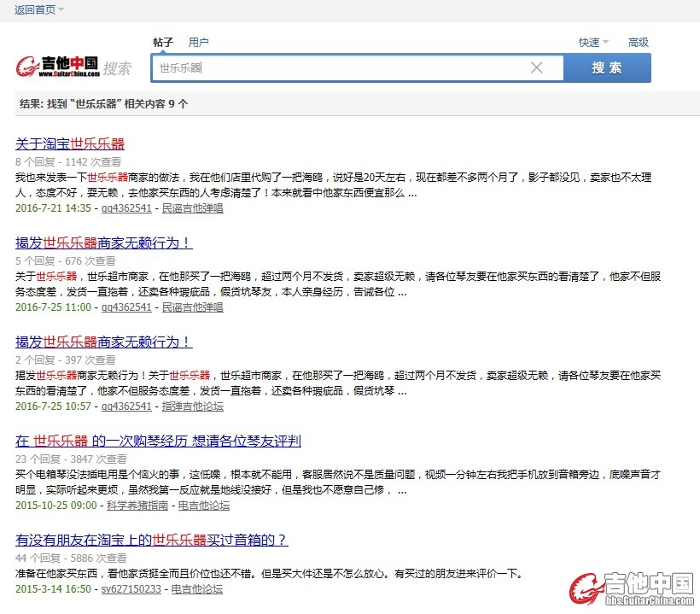
Task: Click the text 8 个回复 - 1142 次查看
Action: pos(68,161)
